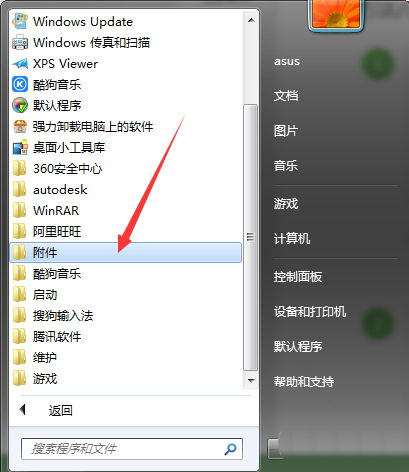Click the scrollbar down arrow
This screenshot has width=409, height=472.
(251, 381)
